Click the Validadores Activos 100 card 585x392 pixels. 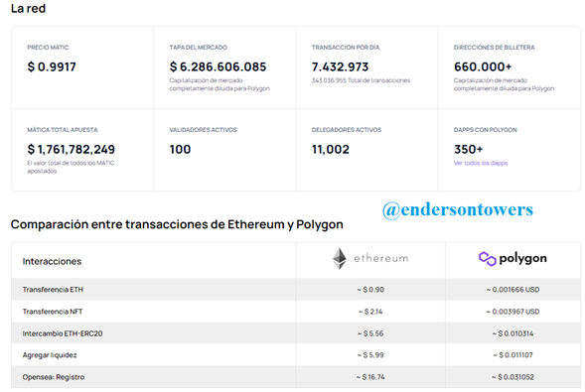[224, 150]
